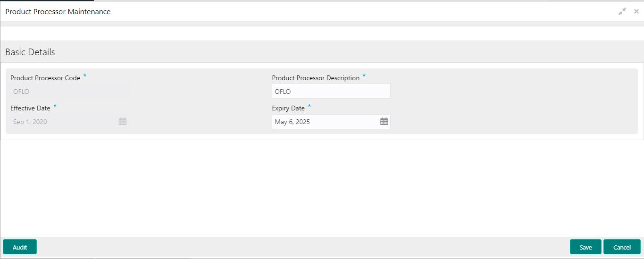This screenshot has height=259, width=644.
Task: Click the Product Processor Description label
Action: click(x=316, y=78)
